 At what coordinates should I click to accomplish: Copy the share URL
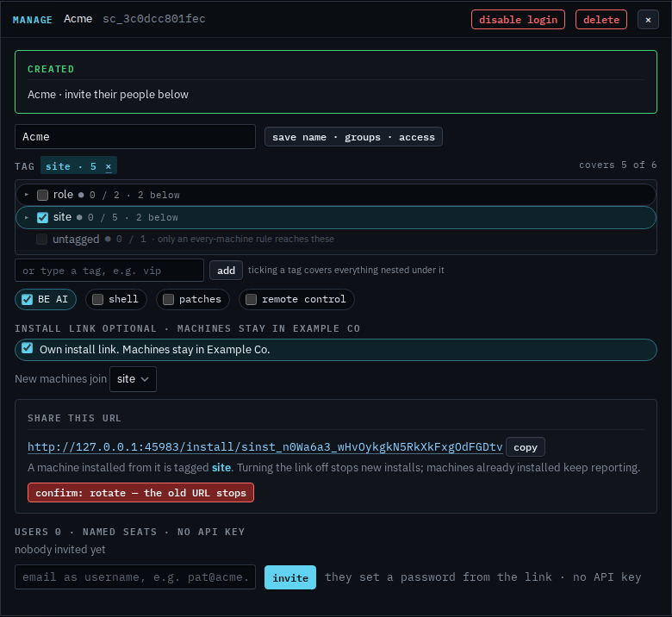coord(525,447)
